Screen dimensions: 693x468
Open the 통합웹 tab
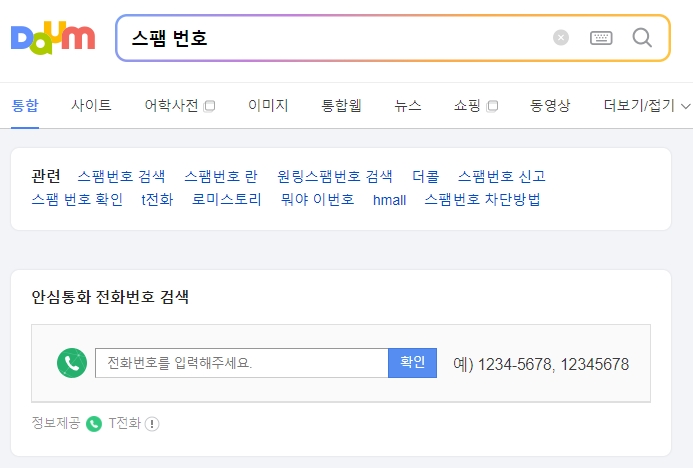341,105
